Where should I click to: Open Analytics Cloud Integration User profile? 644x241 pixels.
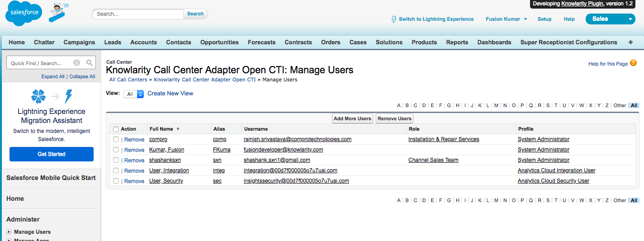557,170
